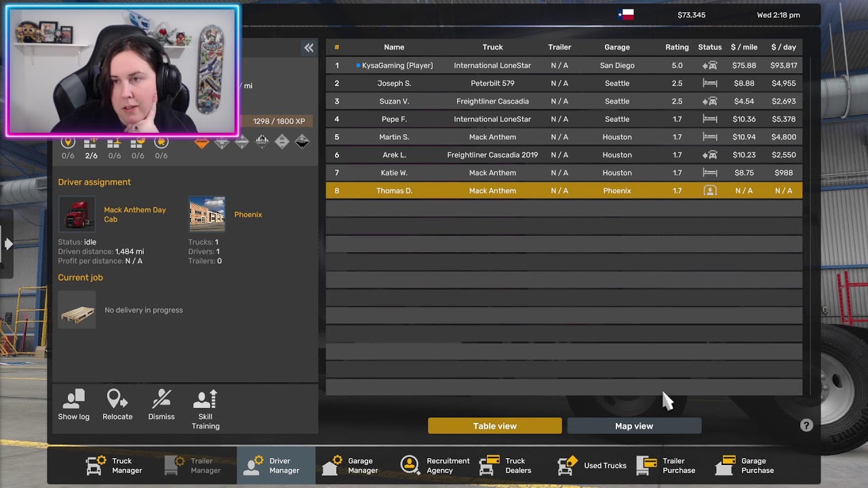The image size is (868, 488).
Task: Open Trailer Purchase from the bottom bar
Action: coord(667,466)
